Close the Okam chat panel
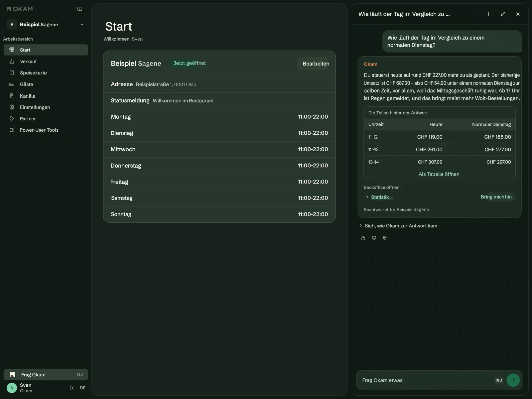The image size is (532, 399). [518, 14]
